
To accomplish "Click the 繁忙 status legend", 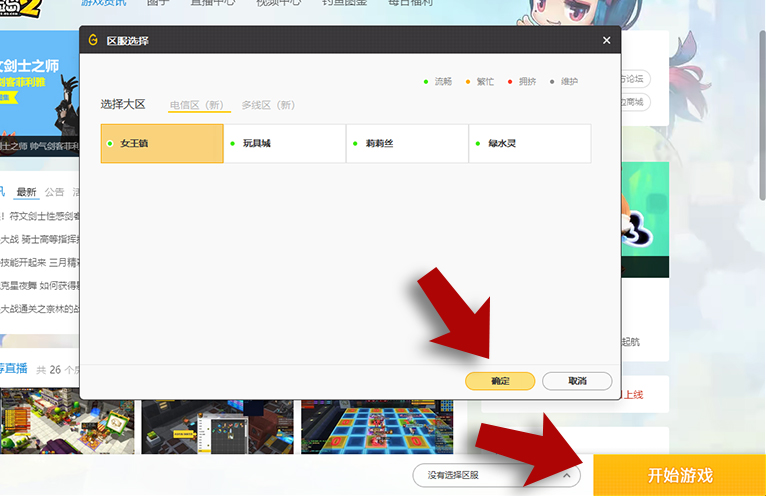I will tap(480, 82).
